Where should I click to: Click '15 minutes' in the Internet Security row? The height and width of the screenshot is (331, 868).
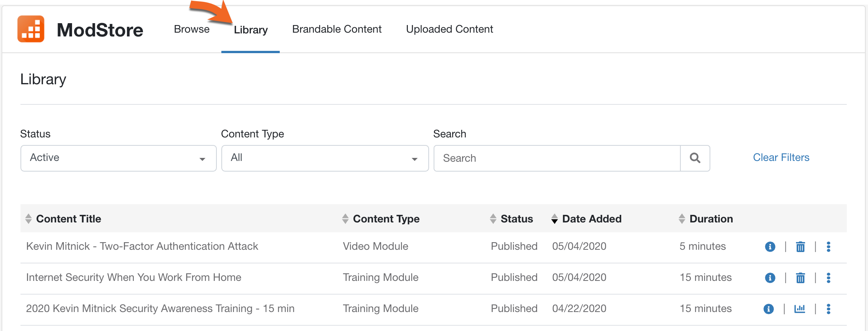[x=706, y=277]
